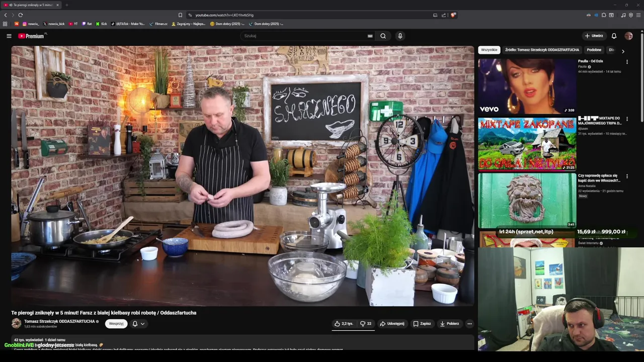Open a new browser tab
The image size is (644, 362).
pyautogui.click(x=66, y=5)
